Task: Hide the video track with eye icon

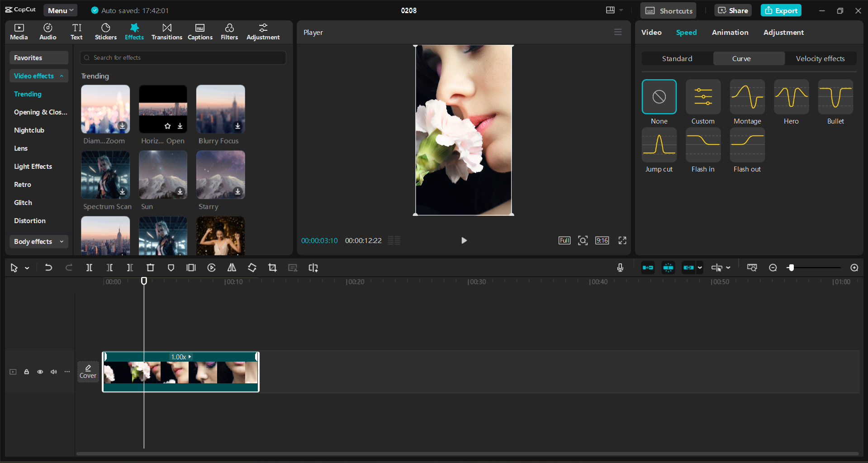Action: pos(40,372)
